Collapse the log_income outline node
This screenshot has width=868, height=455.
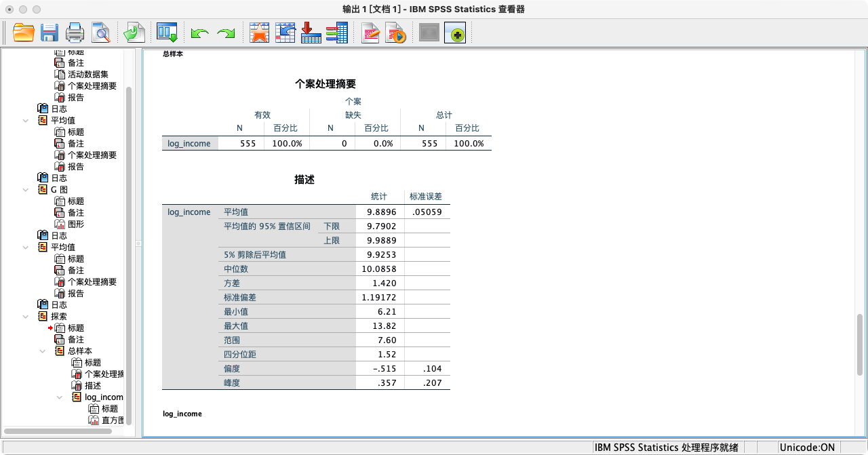[60, 397]
